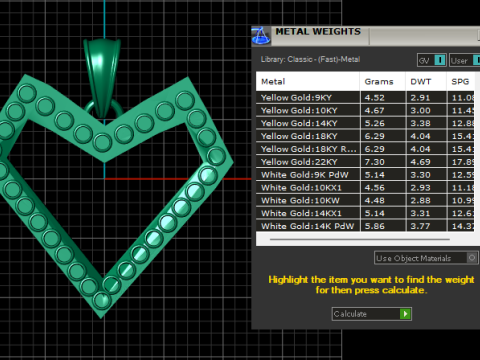Select the Yellow Gold:18KY R... row
The width and height of the screenshot is (480, 360).
pos(365,149)
